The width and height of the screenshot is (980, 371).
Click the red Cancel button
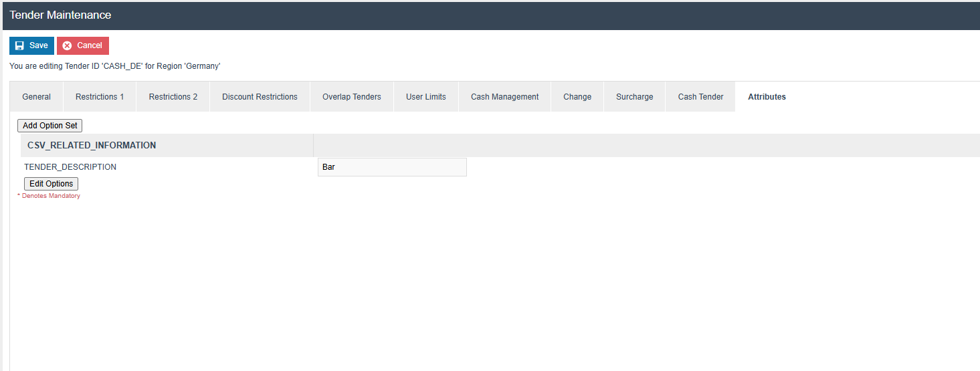coord(83,45)
